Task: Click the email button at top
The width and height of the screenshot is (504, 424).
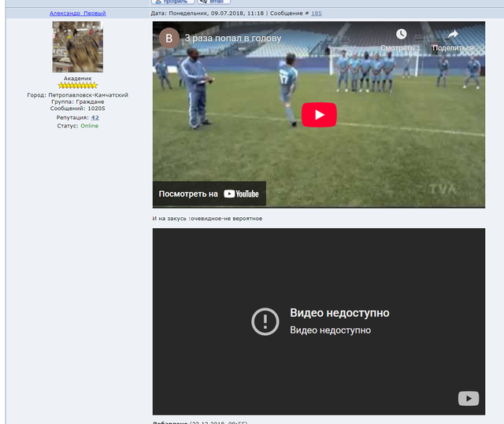Action: point(213,2)
